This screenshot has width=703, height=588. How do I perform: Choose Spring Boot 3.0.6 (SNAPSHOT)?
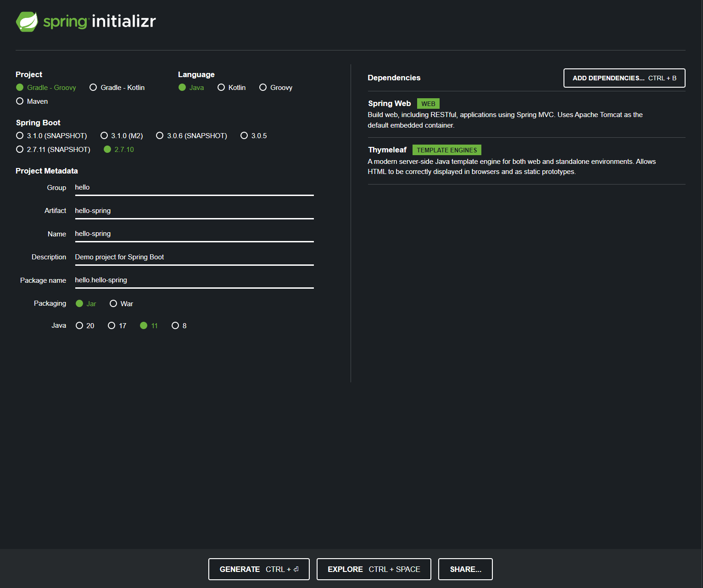click(x=192, y=135)
